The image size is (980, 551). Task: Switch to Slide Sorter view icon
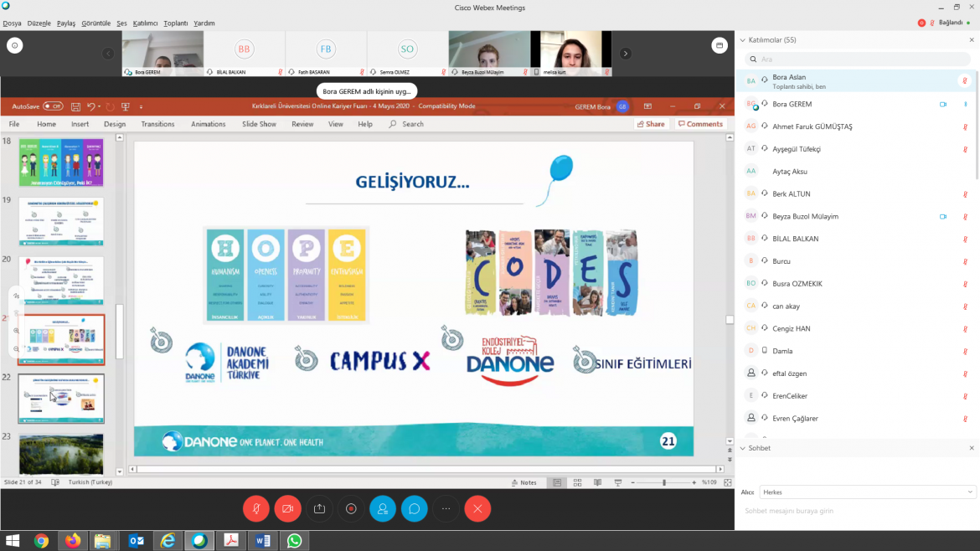(x=577, y=482)
